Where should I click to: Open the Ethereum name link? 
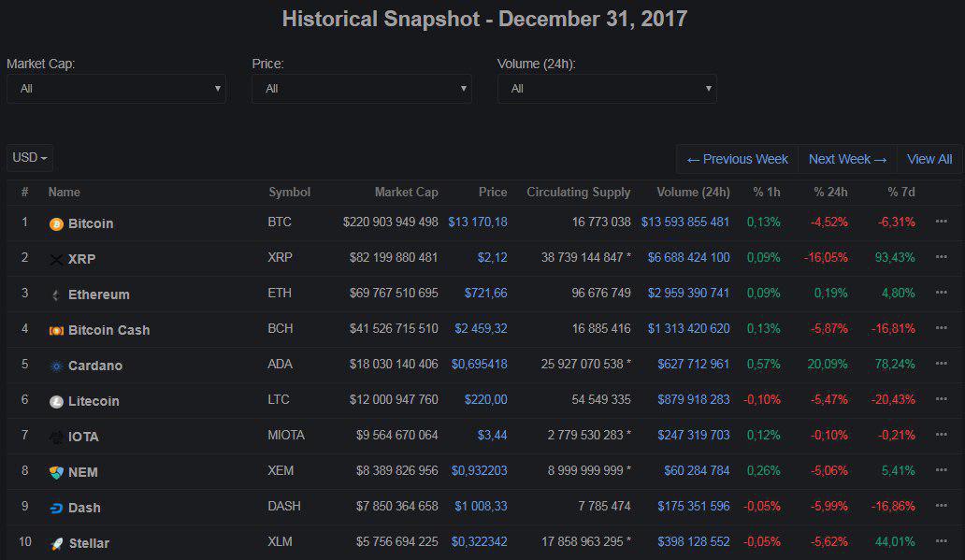tap(98, 294)
